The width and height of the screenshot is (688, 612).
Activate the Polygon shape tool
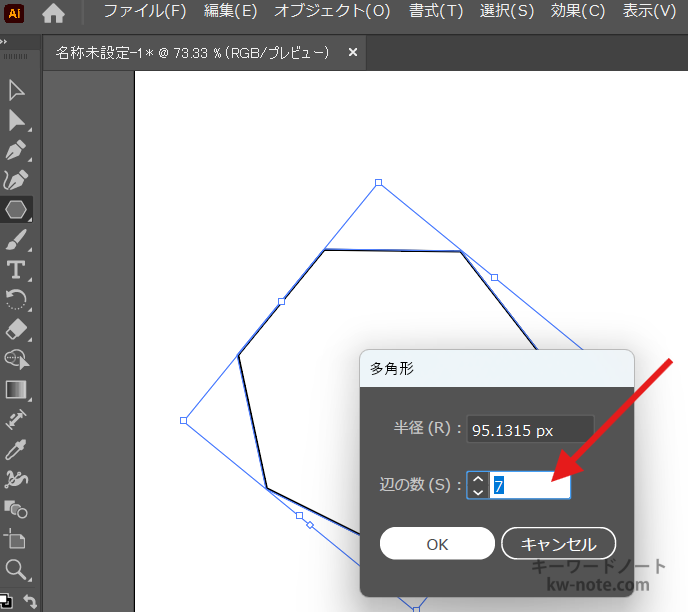pyautogui.click(x=16, y=210)
